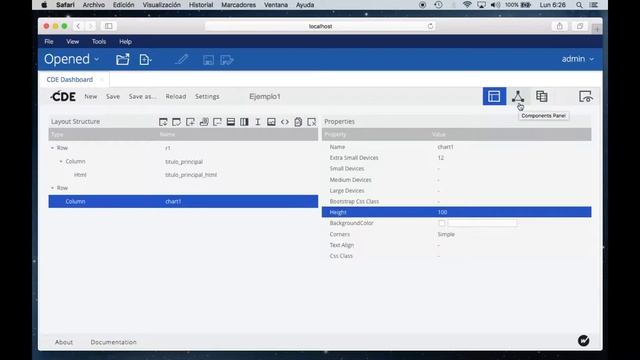
Task: Open the Opened perspective dropdown
Action: [72, 59]
